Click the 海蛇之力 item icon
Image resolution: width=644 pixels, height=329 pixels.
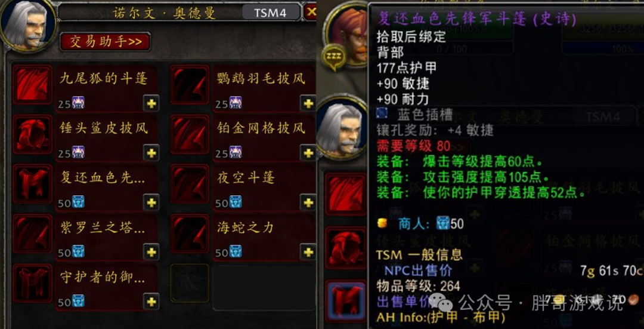click(190, 234)
